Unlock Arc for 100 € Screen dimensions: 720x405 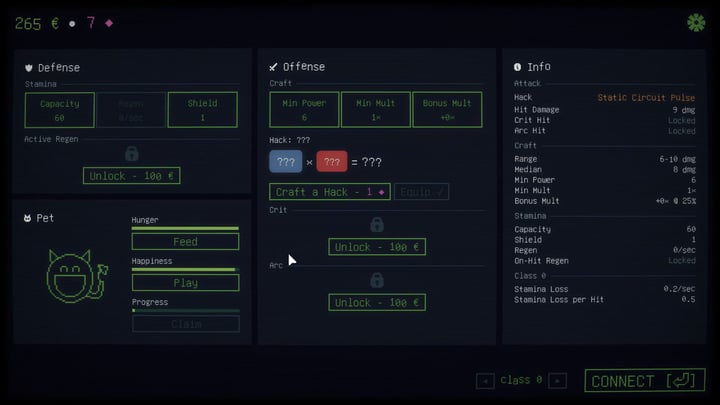pyautogui.click(x=377, y=303)
